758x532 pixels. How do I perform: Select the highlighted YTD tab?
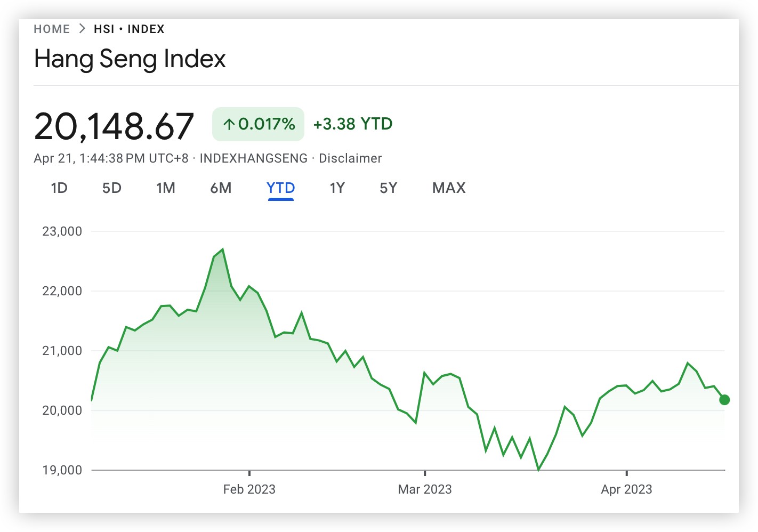coord(280,188)
